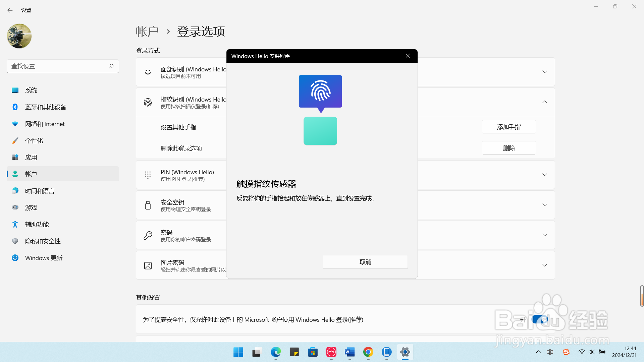Show hidden system tray icons
This screenshot has width=644, height=362.
[x=538, y=352]
